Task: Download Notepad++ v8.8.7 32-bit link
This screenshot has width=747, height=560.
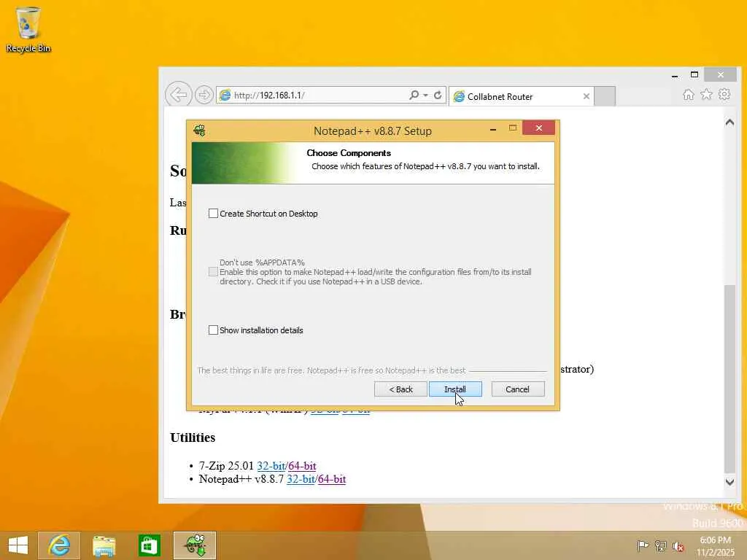Action: pos(301,479)
